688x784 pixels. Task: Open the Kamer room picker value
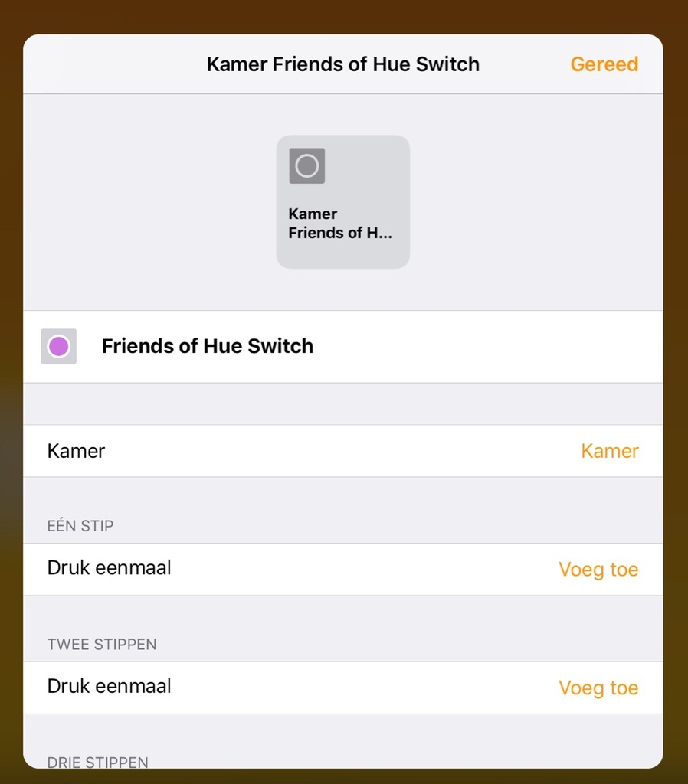click(609, 451)
